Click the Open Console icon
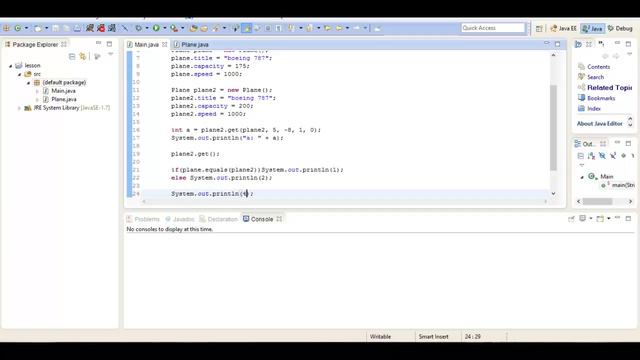 click(600, 218)
